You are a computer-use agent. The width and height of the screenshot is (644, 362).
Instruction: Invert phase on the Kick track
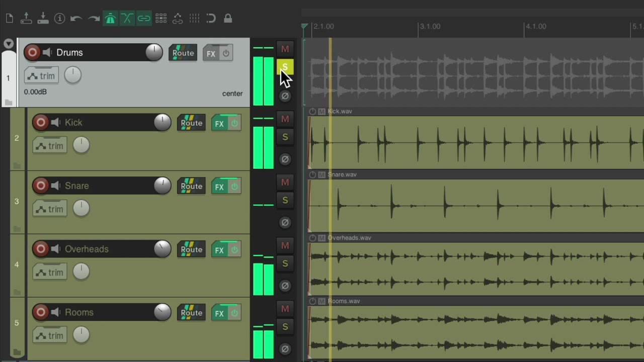(x=285, y=159)
